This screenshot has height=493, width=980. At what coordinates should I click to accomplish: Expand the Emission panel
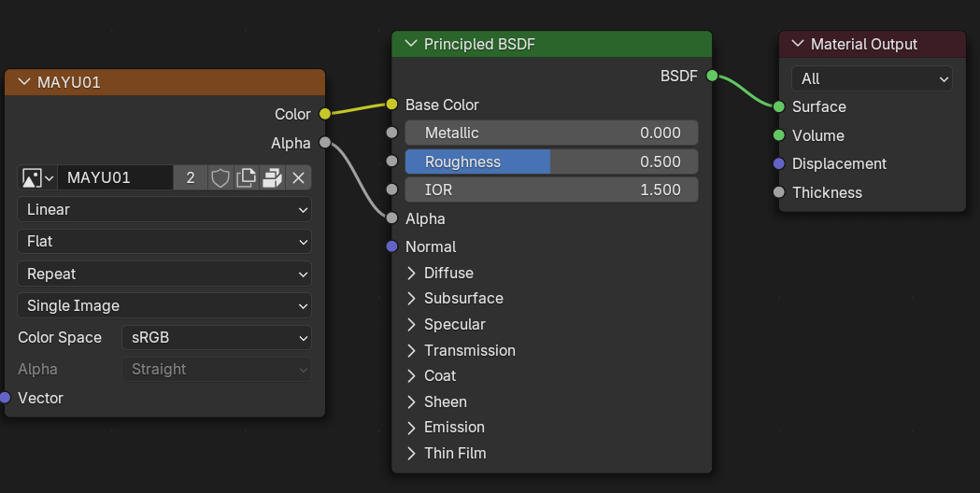click(x=411, y=427)
